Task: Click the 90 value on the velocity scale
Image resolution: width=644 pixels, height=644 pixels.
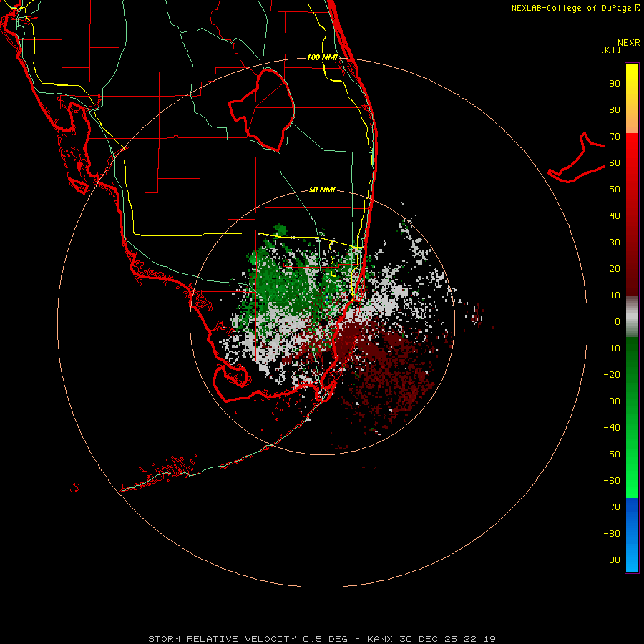Action: coord(615,84)
